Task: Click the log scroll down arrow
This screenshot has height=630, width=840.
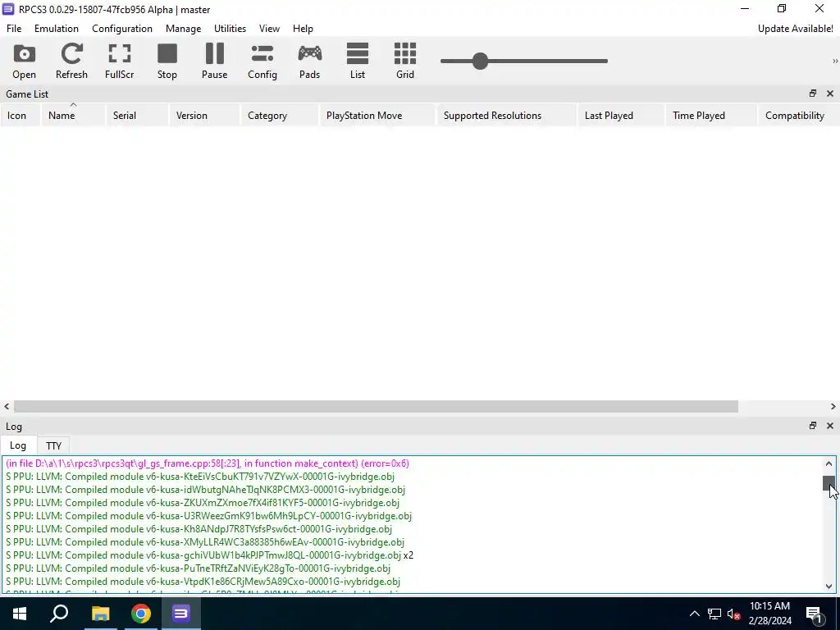Action: (x=829, y=586)
